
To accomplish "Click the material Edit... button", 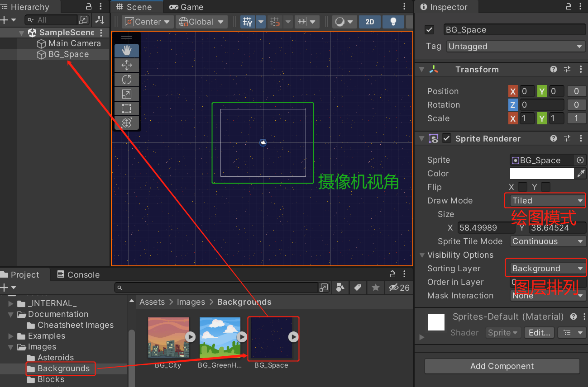I will click(539, 333).
